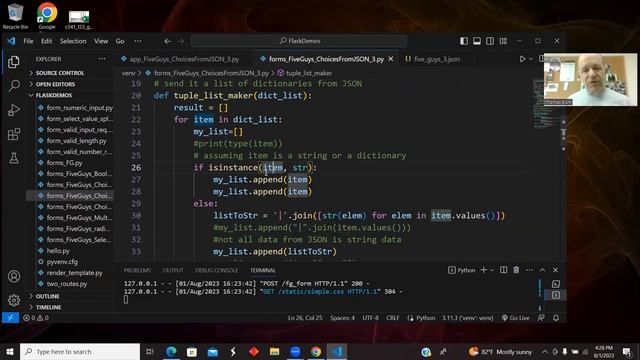Open errors and warnings count in status bar
Screen dimensions: 640x360
[x=36, y=318]
